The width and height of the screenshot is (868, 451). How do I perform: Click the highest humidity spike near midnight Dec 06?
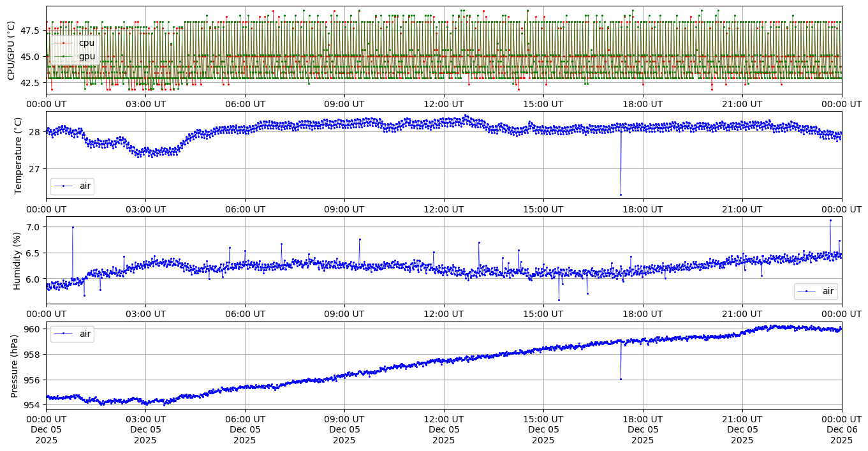point(830,220)
